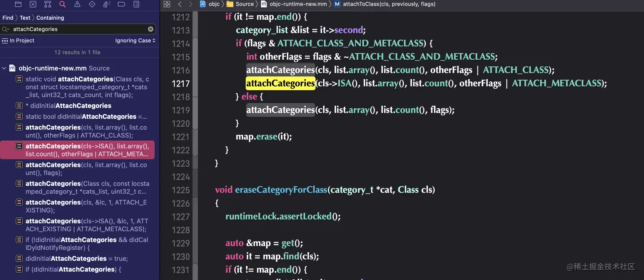Change the In Project search scope

[x=18, y=40]
